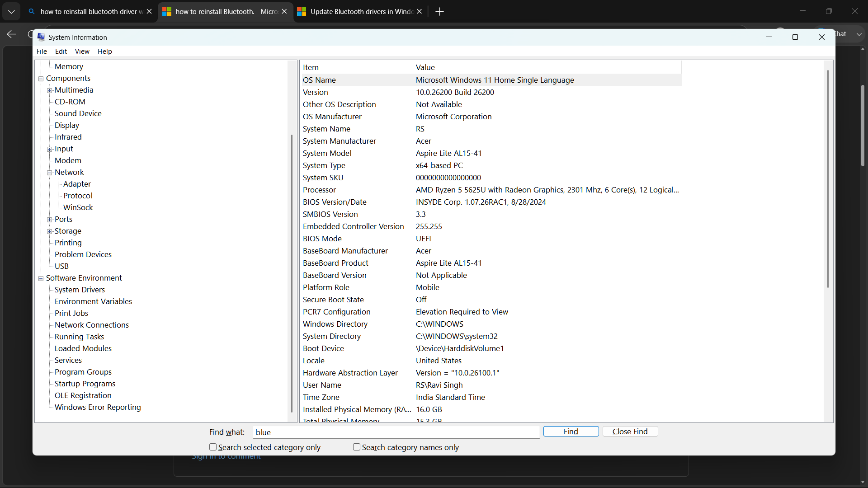Select Loaded Modules category

(x=83, y=348)
